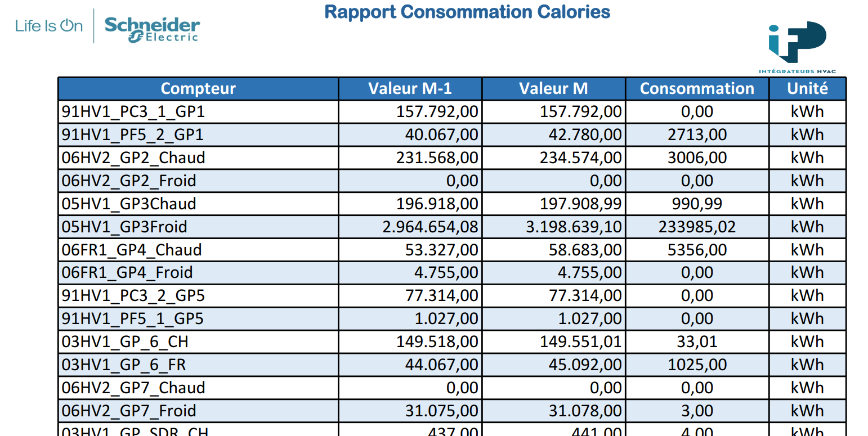Click the Unité column header
868x436 pixels.
click(808, 89)
